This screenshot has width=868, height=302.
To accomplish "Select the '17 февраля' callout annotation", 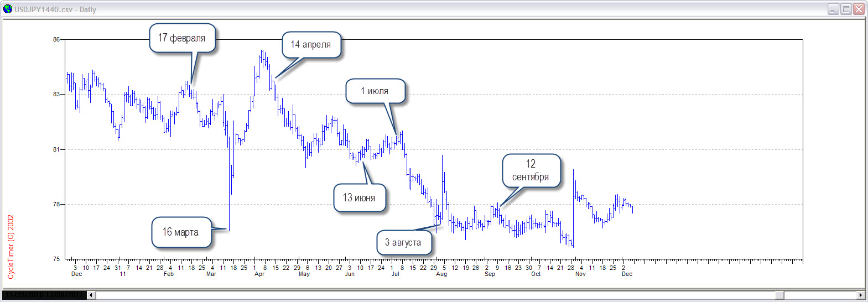I will (181, 38).
